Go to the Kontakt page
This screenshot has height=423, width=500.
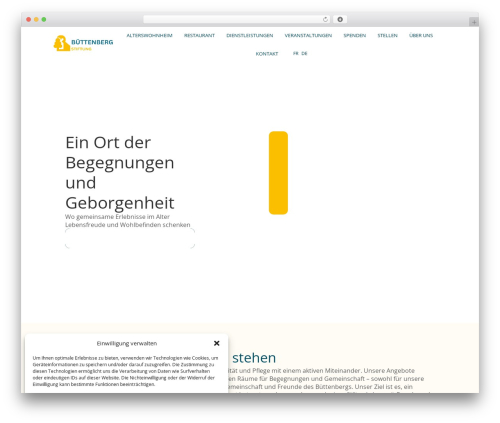tap(267, 54)
